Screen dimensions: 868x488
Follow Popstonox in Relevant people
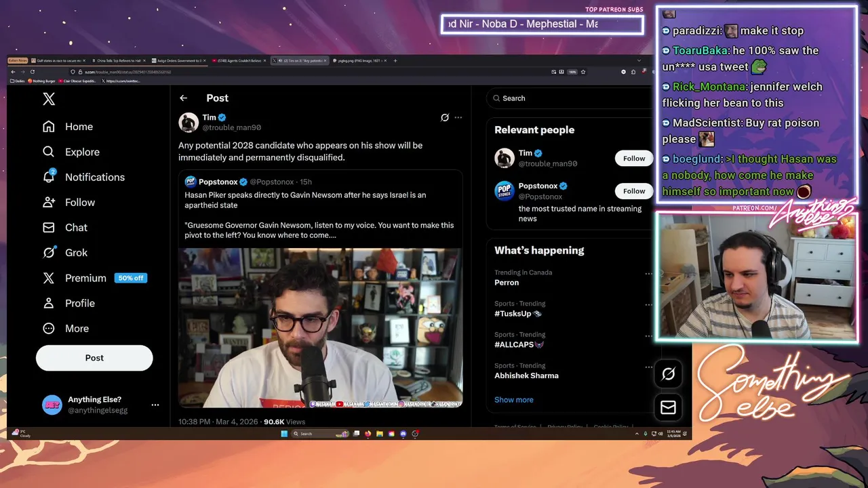[x=634, y=191]
